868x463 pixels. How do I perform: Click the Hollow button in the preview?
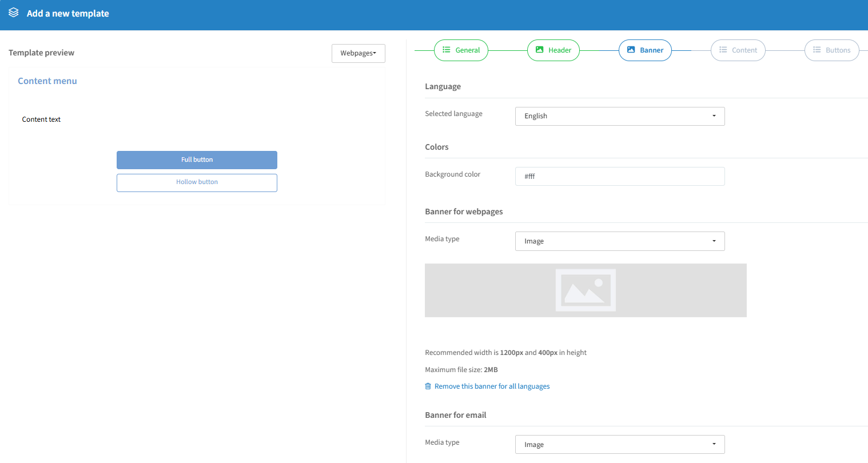coord(197,183)
